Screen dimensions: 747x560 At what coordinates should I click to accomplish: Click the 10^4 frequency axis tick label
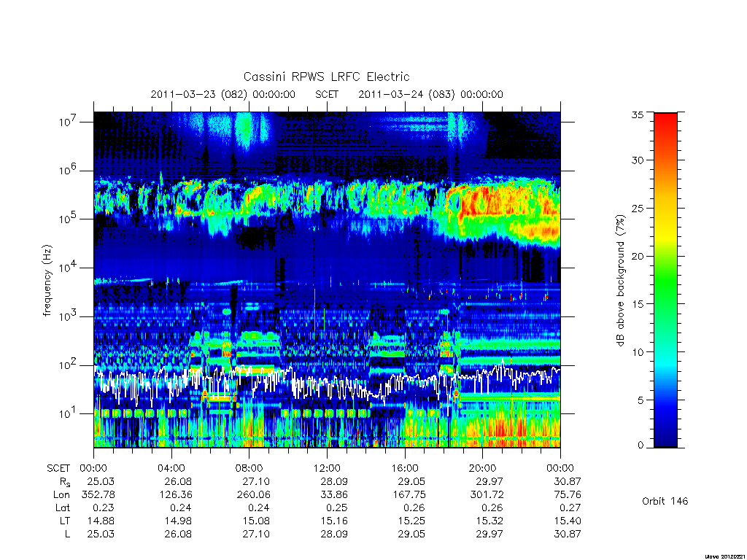click(69, 267)
